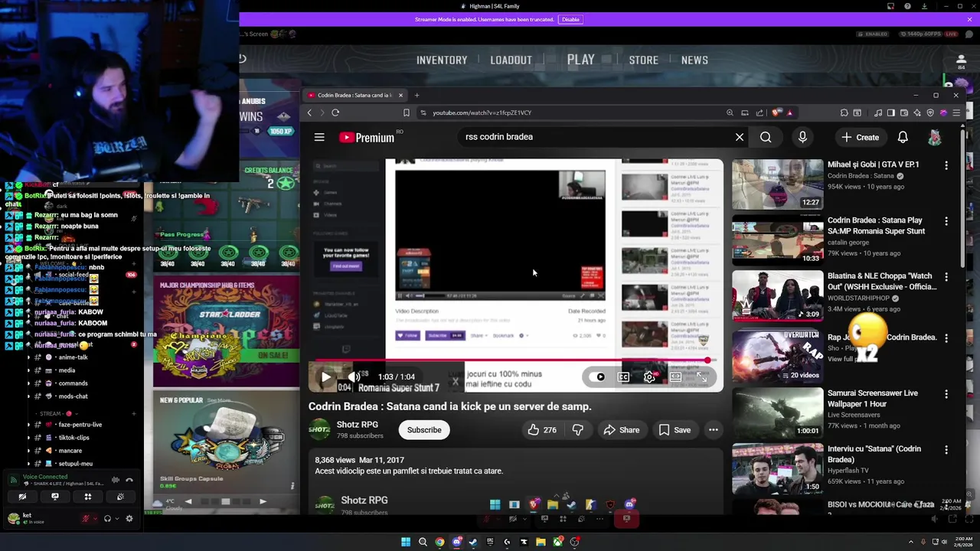980x551 pixels.
Task: Disconnect from Discord voice call
Action: click(129, 480)
